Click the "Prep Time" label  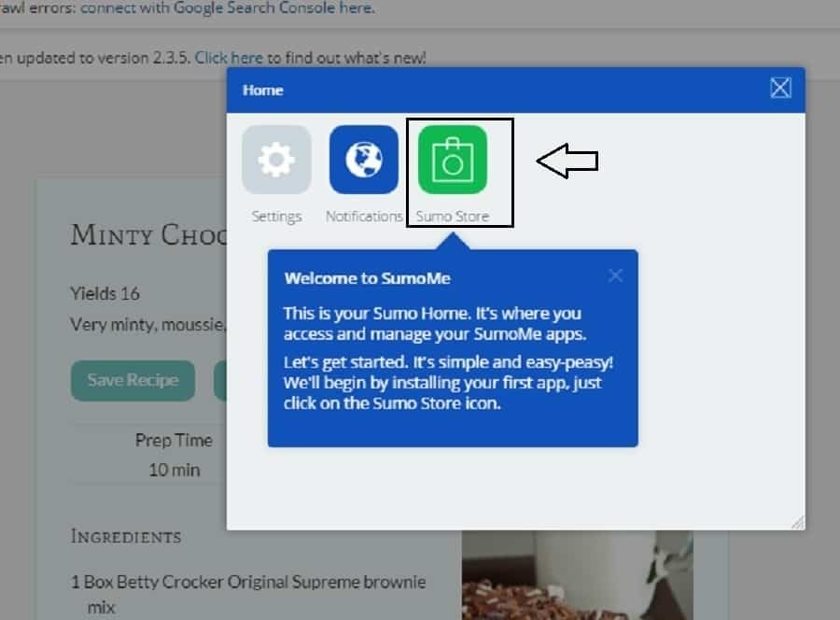(x=174, y=441)
